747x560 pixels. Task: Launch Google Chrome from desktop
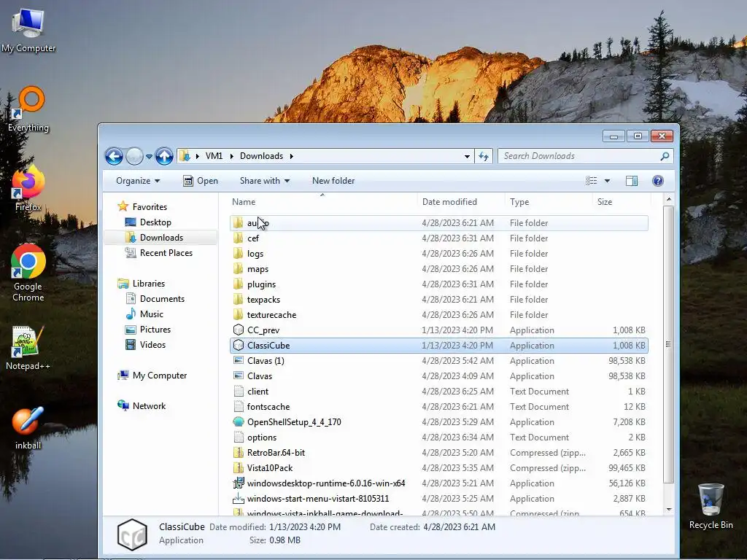(x=28, y=273)
